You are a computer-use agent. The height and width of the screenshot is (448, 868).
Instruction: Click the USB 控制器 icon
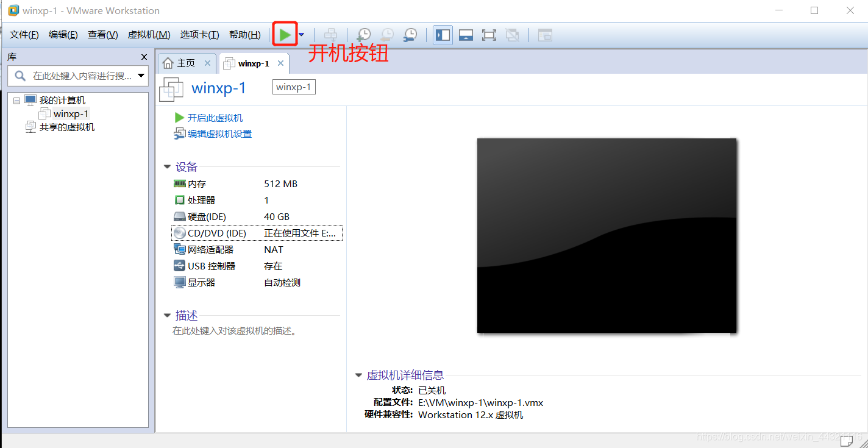click(x=179, y=266)
